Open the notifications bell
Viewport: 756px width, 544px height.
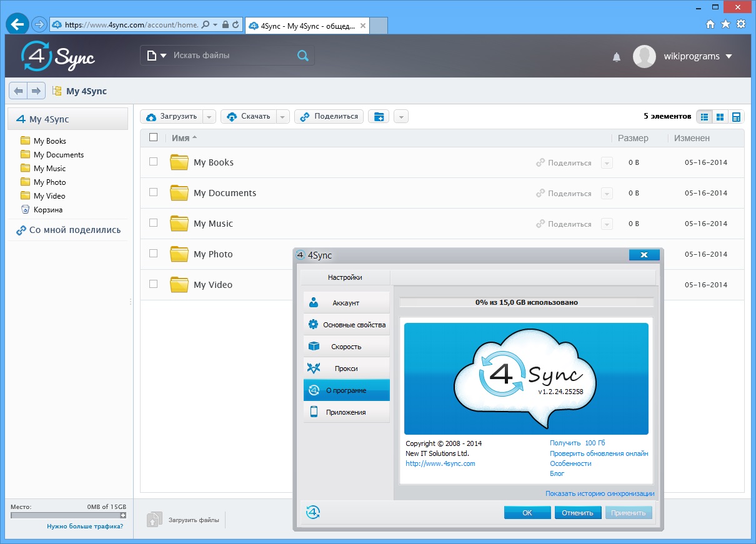[x=617, y=57]
